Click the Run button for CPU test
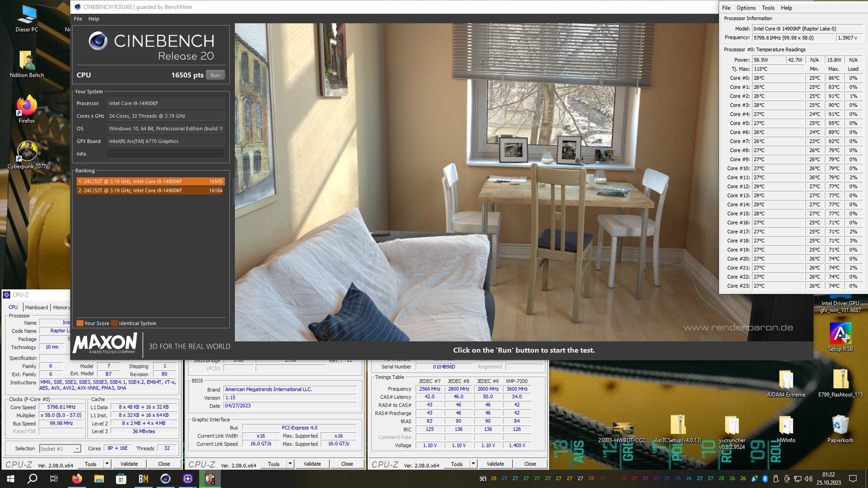Screen dimensions: 868x488 (215, 75)
